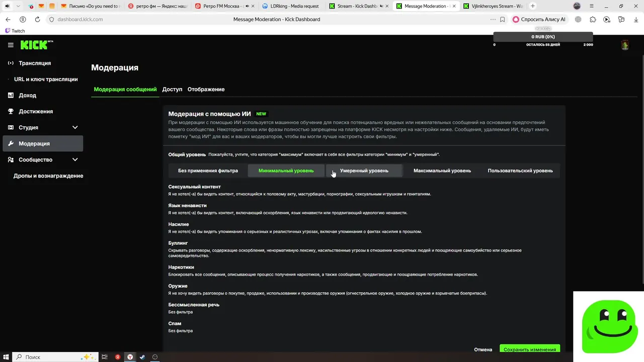Open the Stream - Kick Dashboard browser tab

[x=358, y=6]
